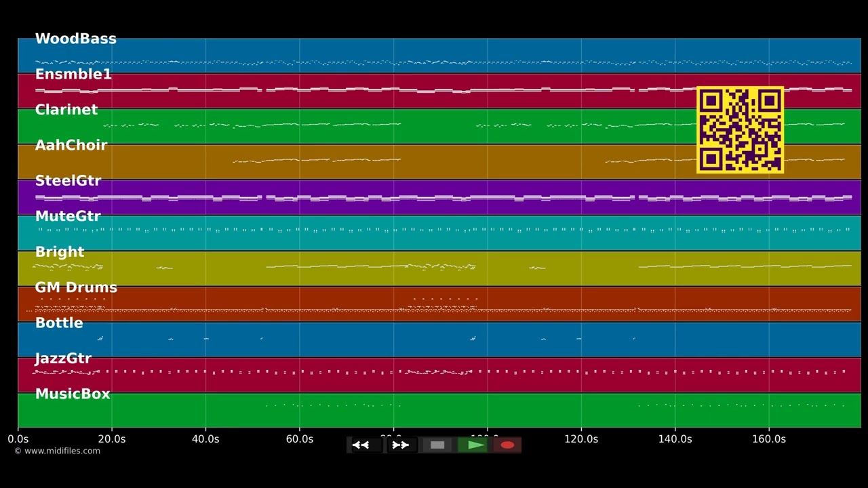
Task: Select the MusicBox track label
Action: coord(73,394)
